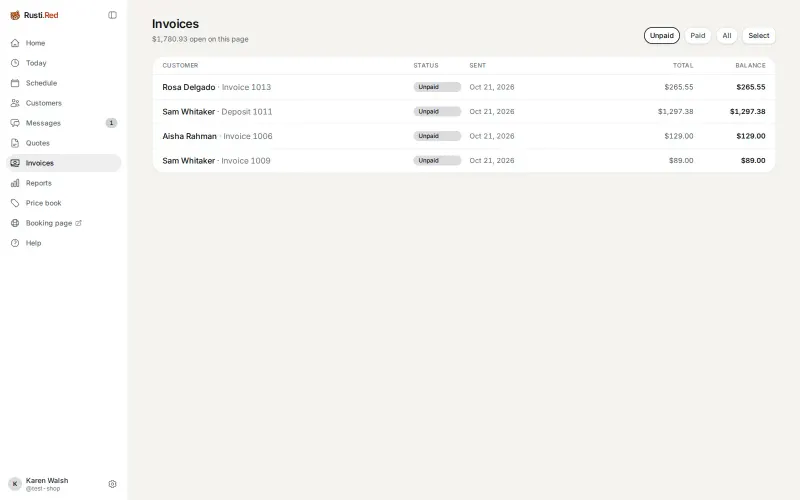
Task: Click the bold balance $89.00
Action: (x=753, y=161)
